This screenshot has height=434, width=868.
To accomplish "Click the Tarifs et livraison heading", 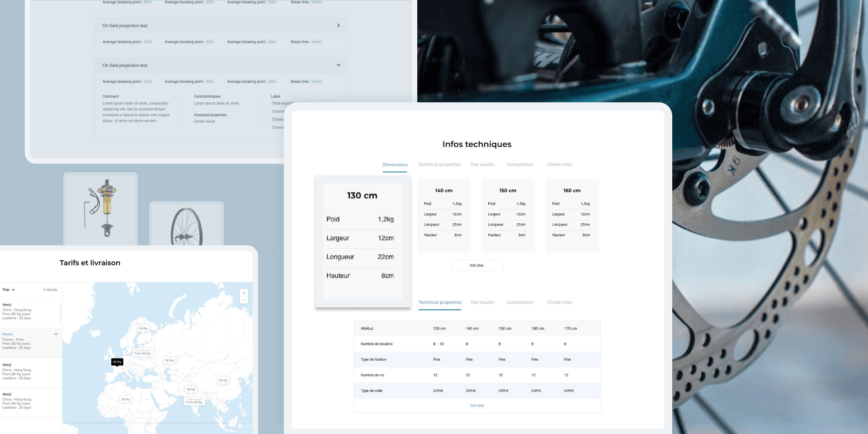I will click(90, 263).
